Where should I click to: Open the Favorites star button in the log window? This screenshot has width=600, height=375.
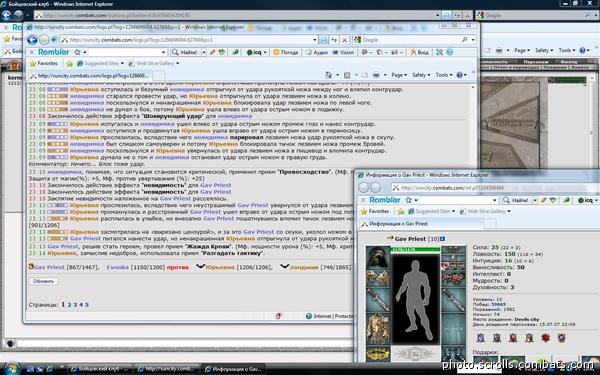(x=44, y=64)
